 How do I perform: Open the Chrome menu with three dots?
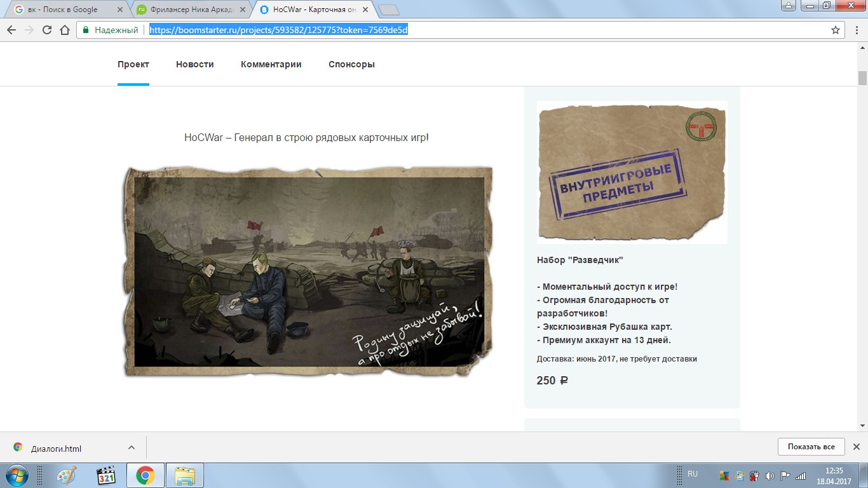[857, 30]
